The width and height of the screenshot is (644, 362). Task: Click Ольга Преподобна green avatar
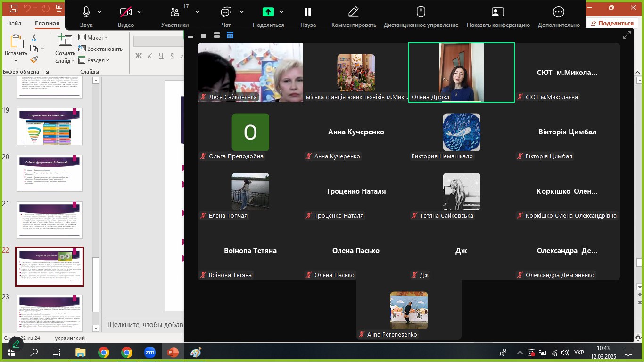[250, 132]
